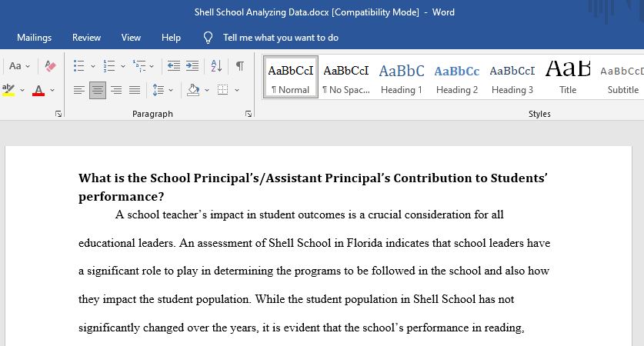This screenshot has height=346, width=644.
Task: Open the Font dialog launcher
Action: pos(58,114)
